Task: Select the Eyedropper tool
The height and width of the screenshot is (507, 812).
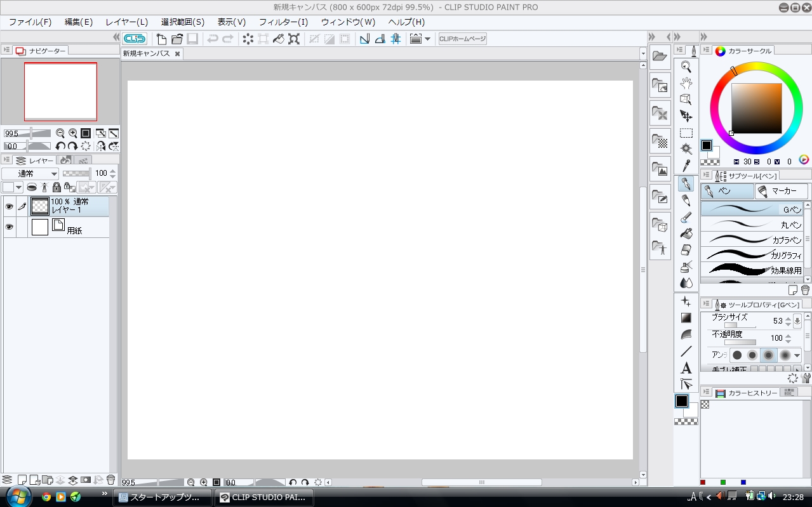Action: click(x=686, y=166)
